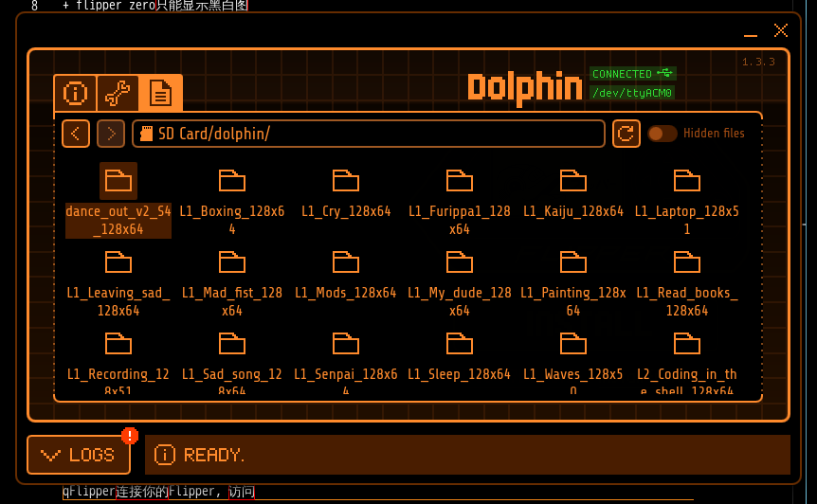Select the L1_Mods_128x64 folder icon
The image size is (817, 504).
coord(346,261)
